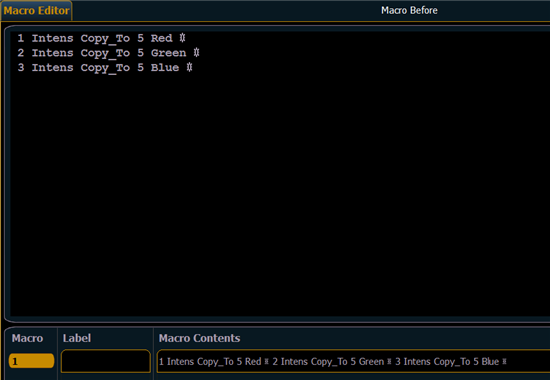Click Copy_To in the first macro line
This screenshot has height=380, width=550.
(105, 39)
